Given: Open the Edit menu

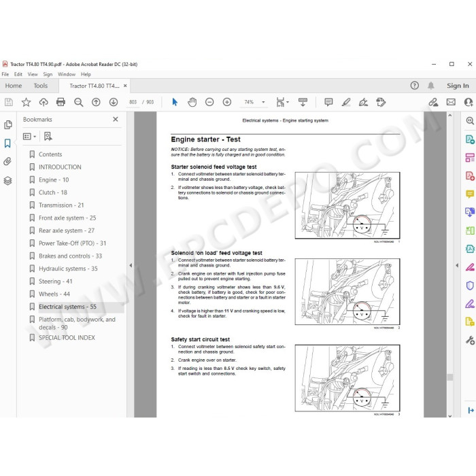Looking at the screenshot, I should click(x=18, y=74).
